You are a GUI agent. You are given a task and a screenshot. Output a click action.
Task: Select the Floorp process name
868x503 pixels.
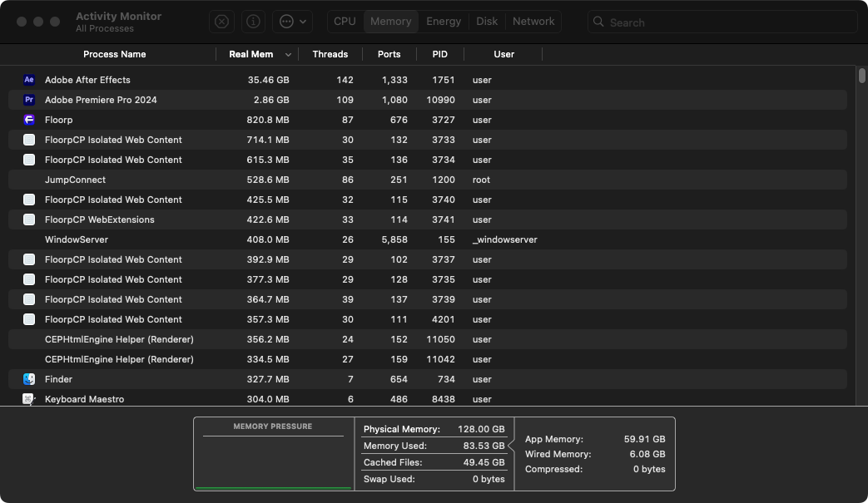coord(59,120)
